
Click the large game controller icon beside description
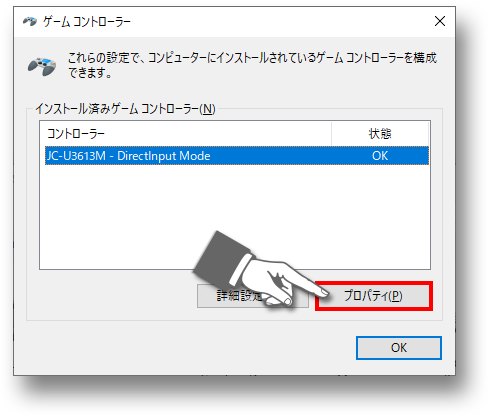[42, 66]
